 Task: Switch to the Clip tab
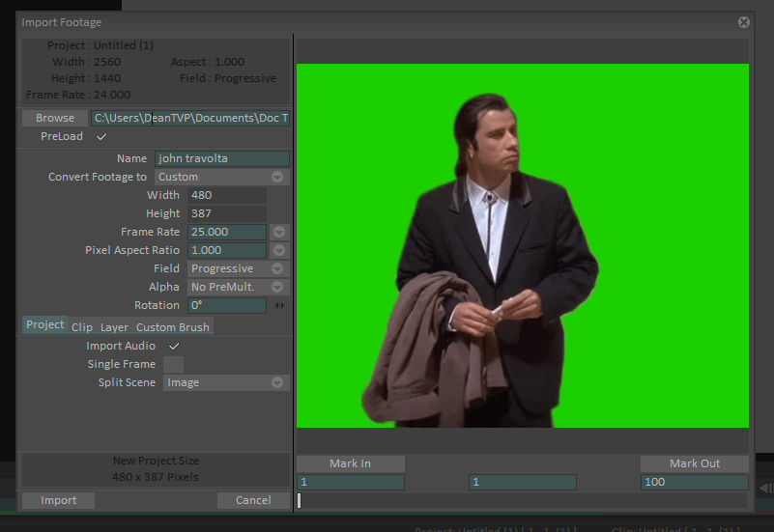[x=82, y=327]
